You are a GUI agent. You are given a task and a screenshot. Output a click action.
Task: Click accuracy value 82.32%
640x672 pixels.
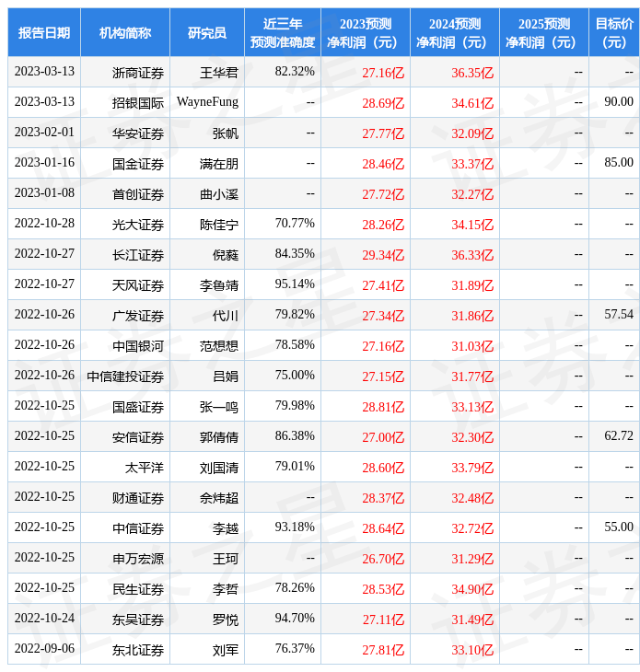(295, 72)
